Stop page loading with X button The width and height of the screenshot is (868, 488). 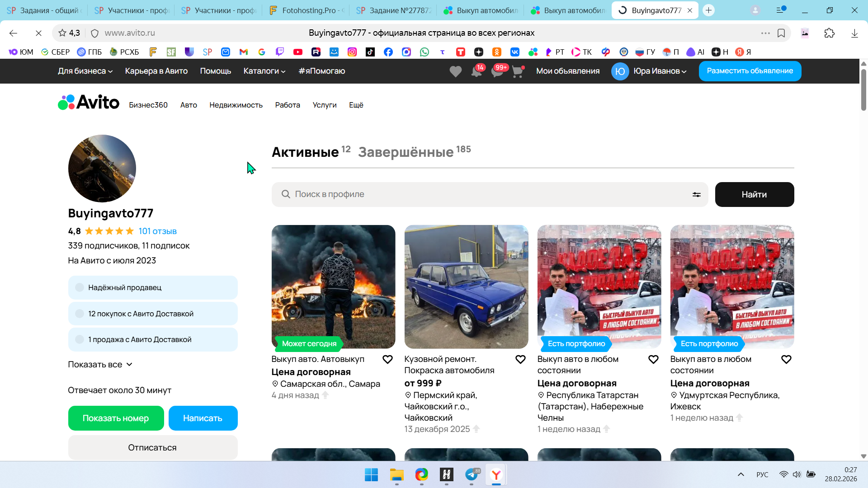click(38, 33)
